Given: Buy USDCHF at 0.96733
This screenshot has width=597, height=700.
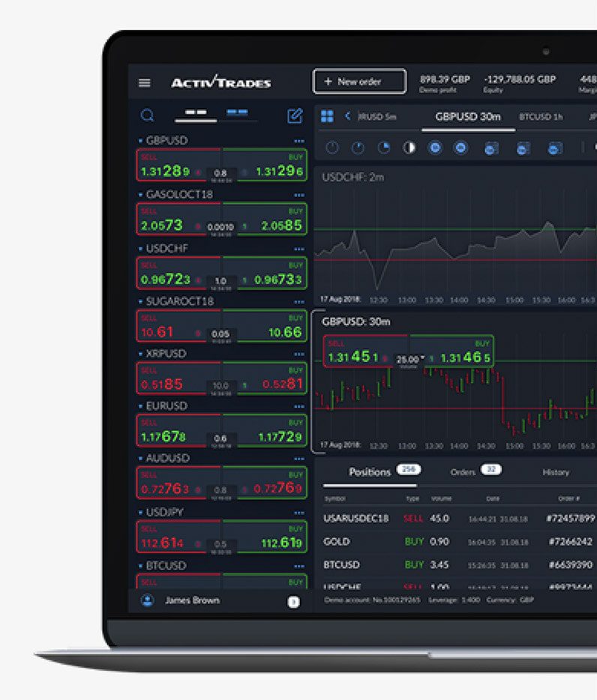Looking at the screenshot, I should click(x=265, y=274).
